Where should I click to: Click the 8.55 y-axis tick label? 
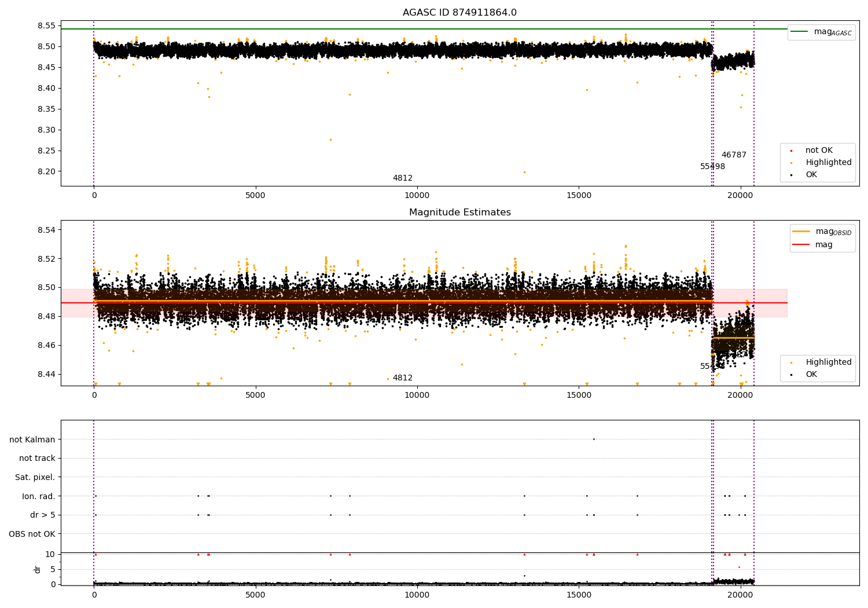pos(46,25)
